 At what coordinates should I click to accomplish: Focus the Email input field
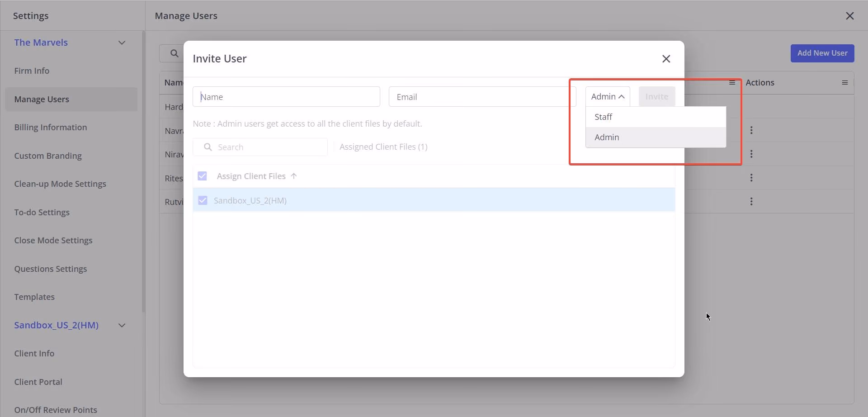[x=482, y=97]
